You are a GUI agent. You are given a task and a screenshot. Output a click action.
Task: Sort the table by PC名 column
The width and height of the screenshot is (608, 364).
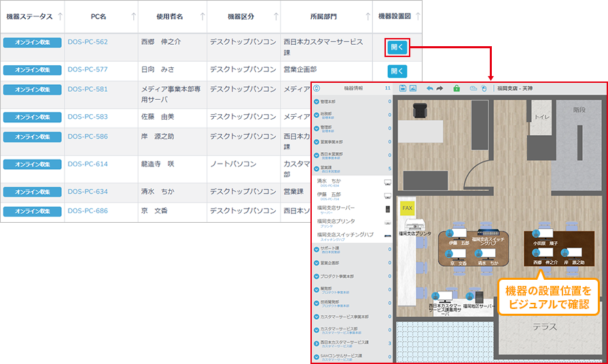coord(133,17)
